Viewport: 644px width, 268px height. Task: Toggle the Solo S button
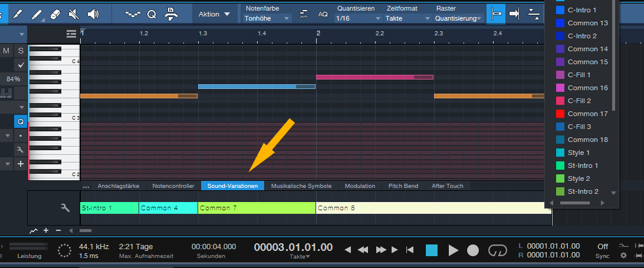pos(21,51)
